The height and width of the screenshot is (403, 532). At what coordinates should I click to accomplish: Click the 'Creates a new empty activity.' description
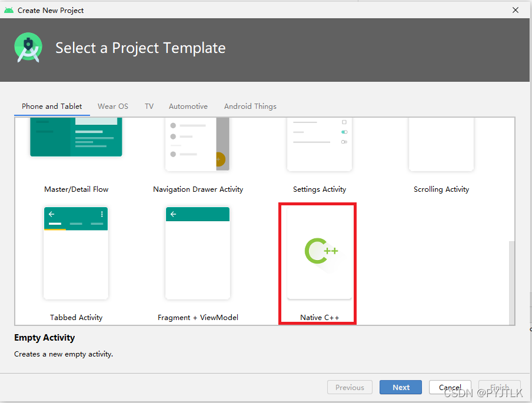click(64, 354)
